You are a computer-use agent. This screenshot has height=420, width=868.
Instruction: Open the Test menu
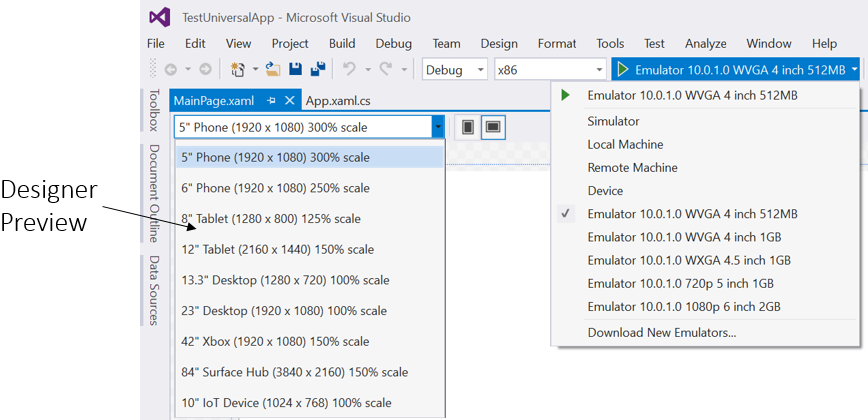click(x=654, y=44)
